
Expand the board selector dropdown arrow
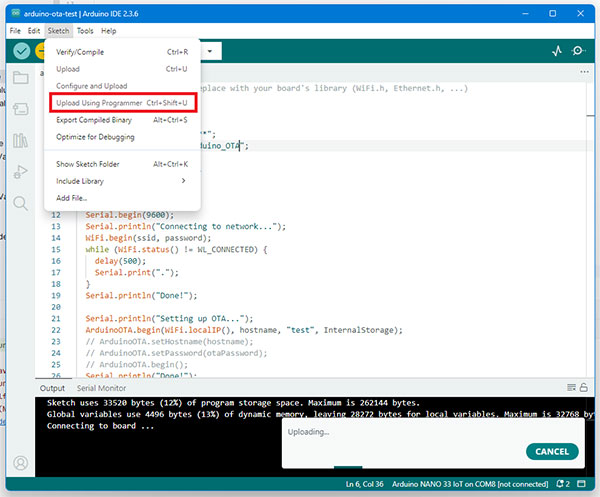(x=210, y=51)
